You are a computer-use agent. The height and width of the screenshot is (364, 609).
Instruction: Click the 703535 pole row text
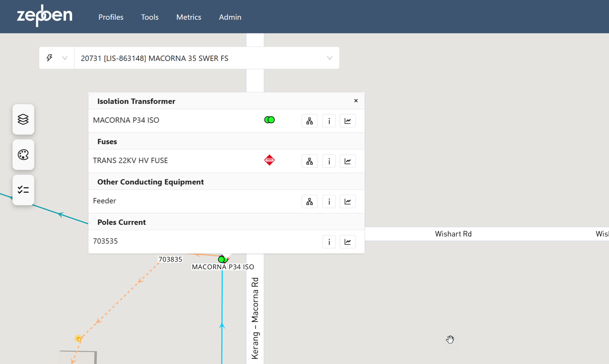106,241
